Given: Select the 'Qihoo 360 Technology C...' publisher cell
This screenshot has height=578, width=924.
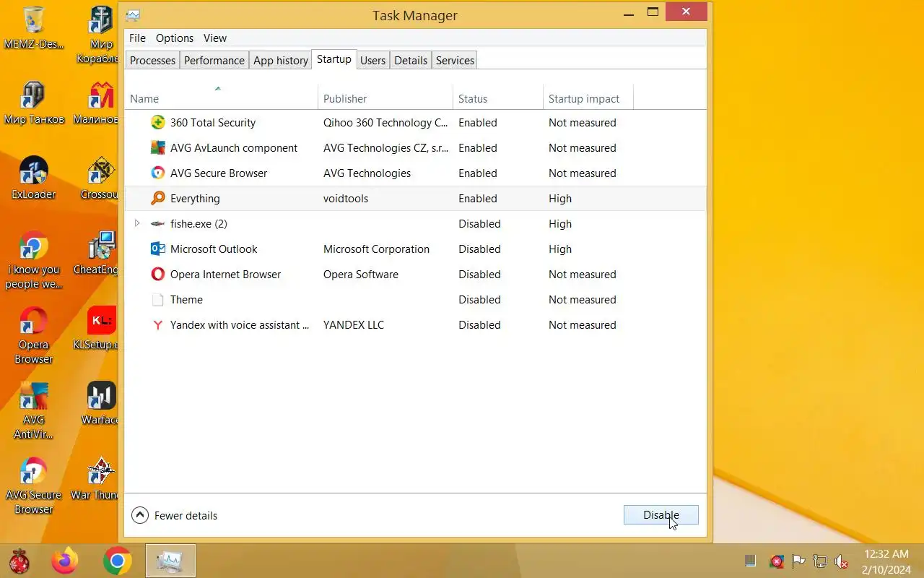Looking at the screenshot, I should (385, 123).
